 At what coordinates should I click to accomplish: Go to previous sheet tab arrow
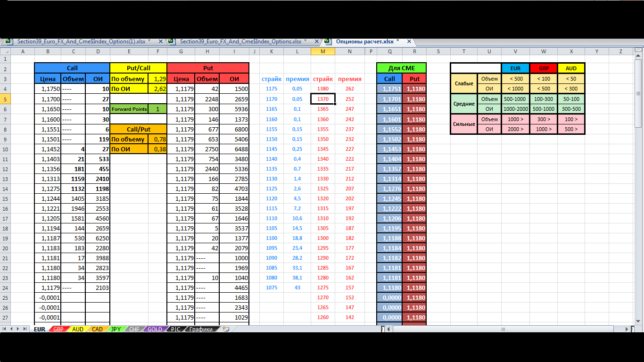pyautogui.click(x=12, y=329)
